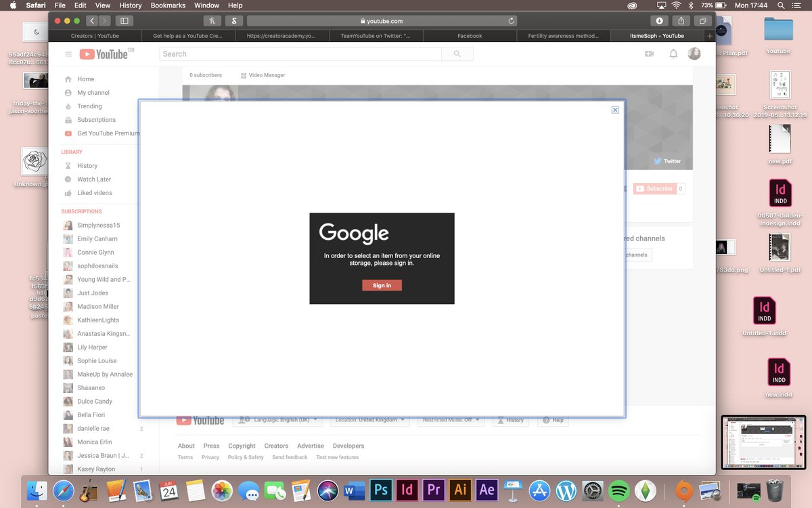Switch to the Creators | YouTube tab

point(95,36)
